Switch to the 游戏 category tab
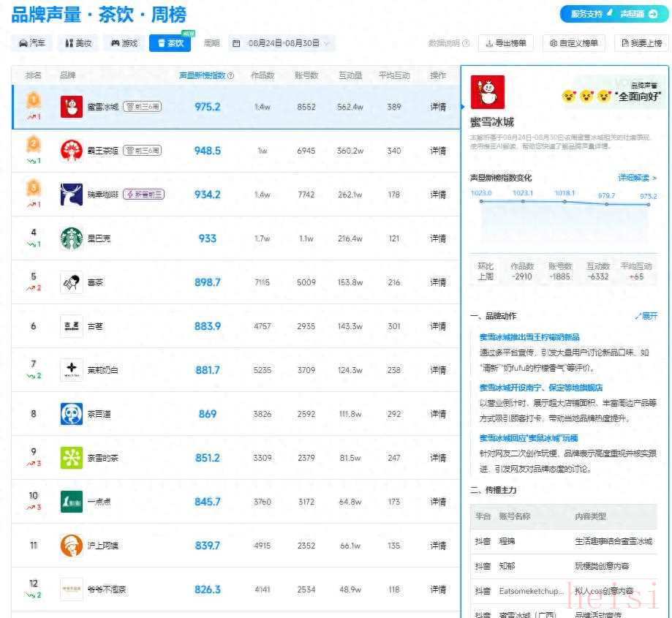The image size is (672, 618). (x=124, y=43)
